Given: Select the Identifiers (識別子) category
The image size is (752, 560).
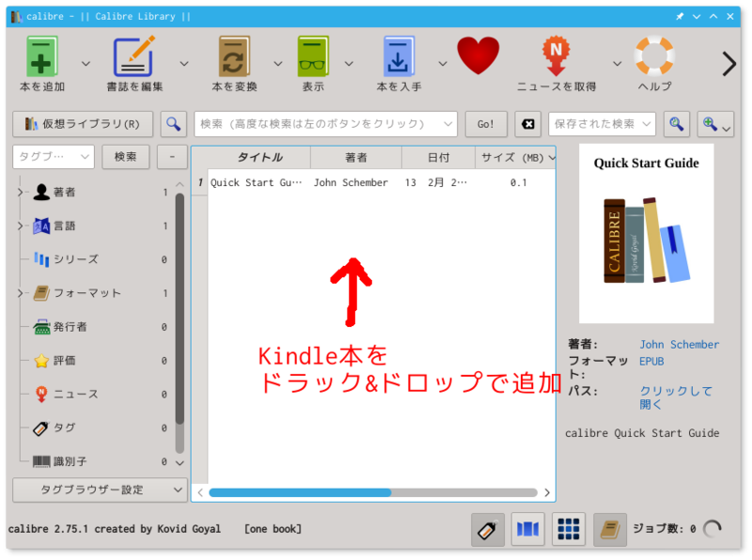Looking at the screenshot, I should click(70, 461).
